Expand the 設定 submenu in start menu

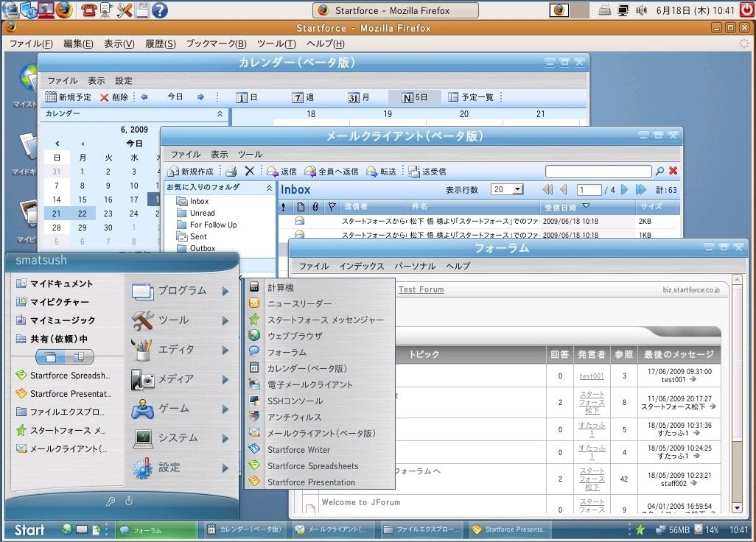[x=181, y=468]
